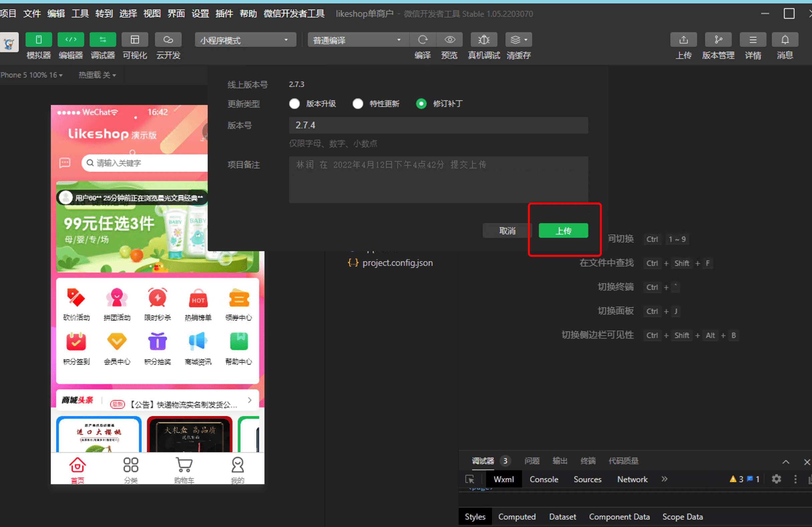Open the 普通编译 compile dropdown
Image resolution: width=812 pixels, height=527 pixels.
tap(358, 40)
